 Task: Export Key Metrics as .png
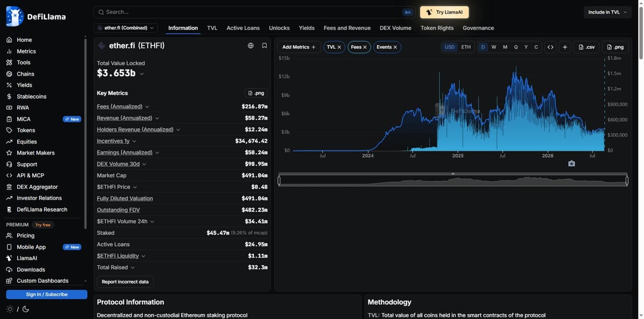pyautogui.click(x=256, y=93)
